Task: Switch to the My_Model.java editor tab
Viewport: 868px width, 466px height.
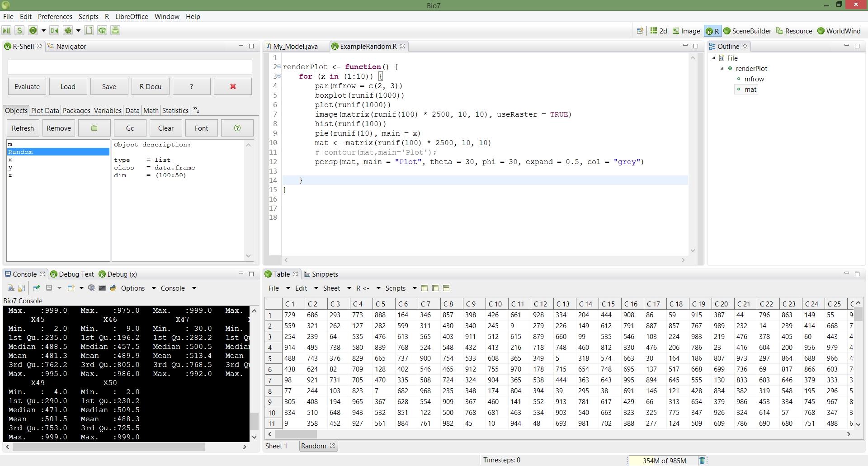Action: point(295,47)
